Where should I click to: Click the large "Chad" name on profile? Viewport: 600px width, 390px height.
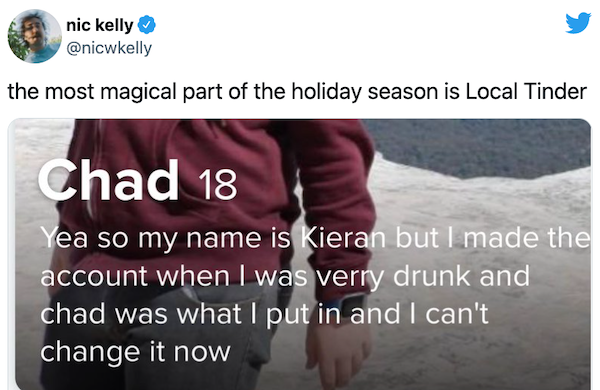click(x=108, y=180)
